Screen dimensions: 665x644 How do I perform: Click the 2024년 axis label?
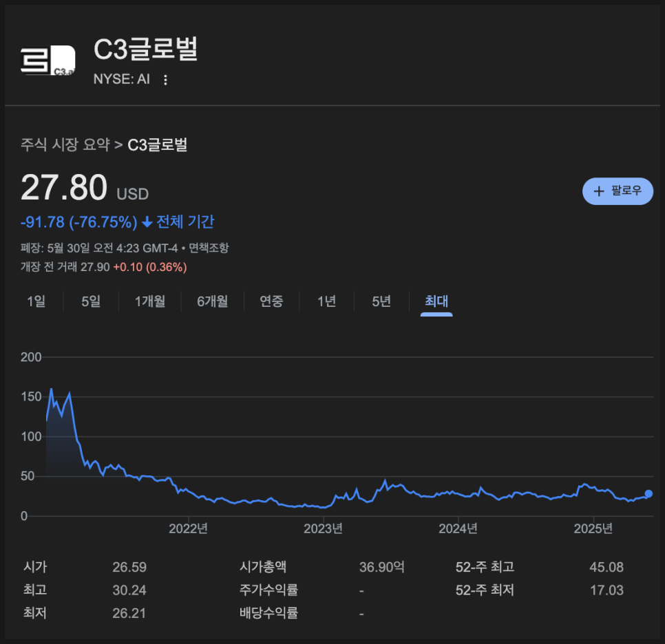point(458,528)
